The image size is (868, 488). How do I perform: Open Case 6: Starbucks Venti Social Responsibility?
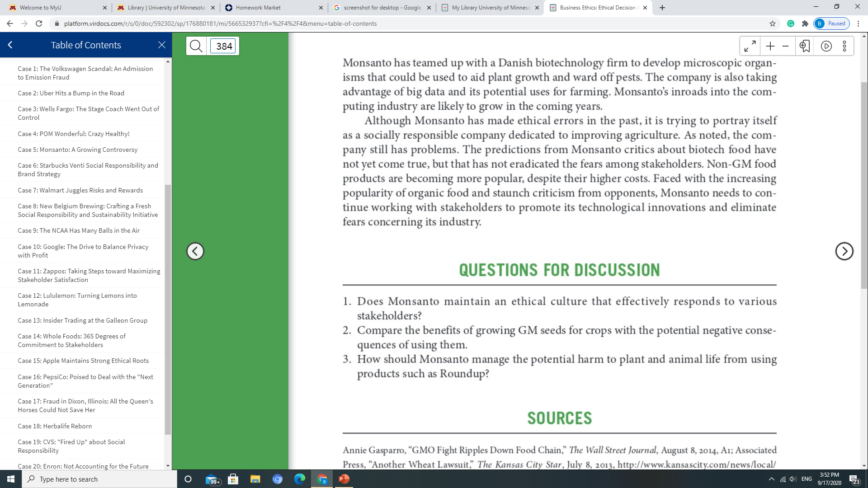tap(88, 169)
